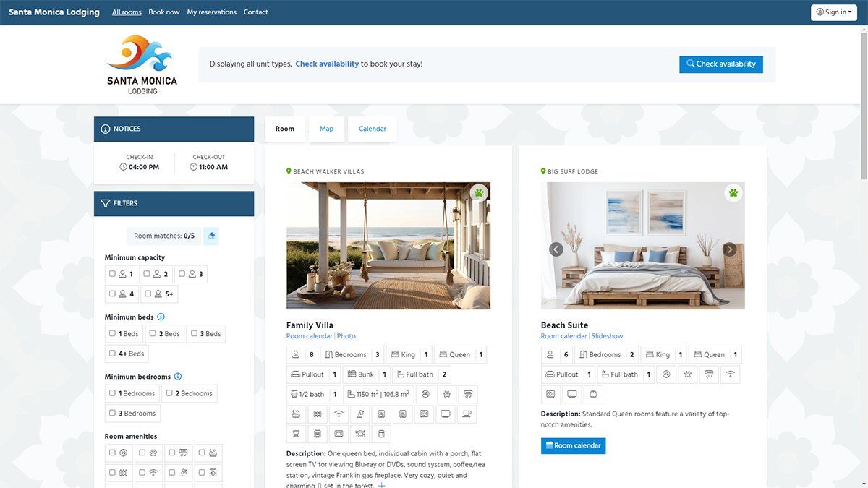
Task: Click the paw badge on Beach Suite photo
Action: pos(733,192)
